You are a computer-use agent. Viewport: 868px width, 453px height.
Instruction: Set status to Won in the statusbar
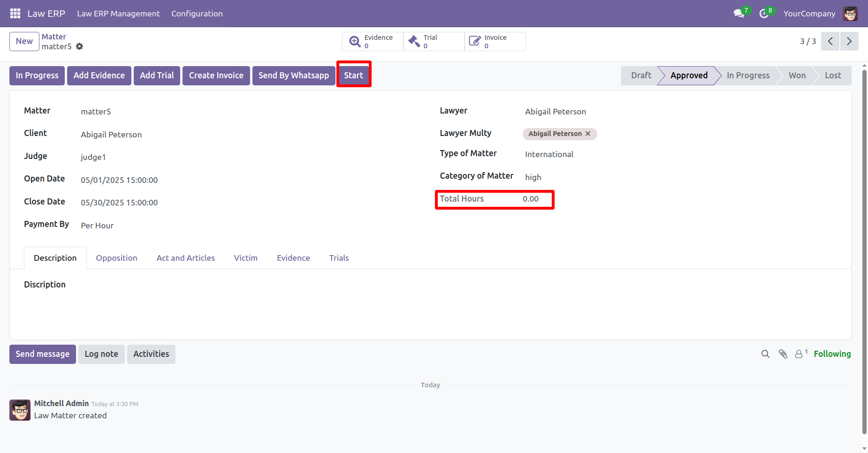tap(797, 75)
